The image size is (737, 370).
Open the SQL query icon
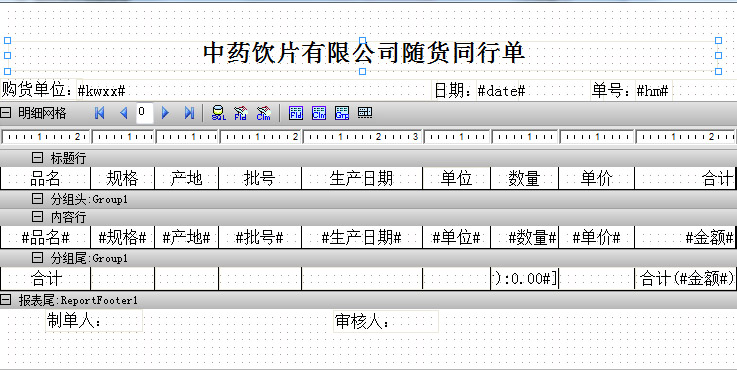pos(219,113)
